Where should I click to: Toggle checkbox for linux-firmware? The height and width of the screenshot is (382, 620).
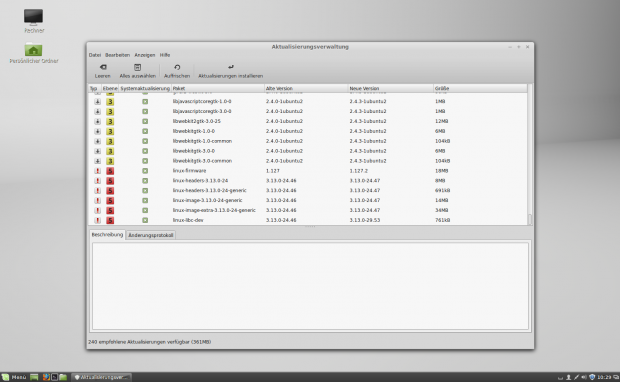pos(145,171)
